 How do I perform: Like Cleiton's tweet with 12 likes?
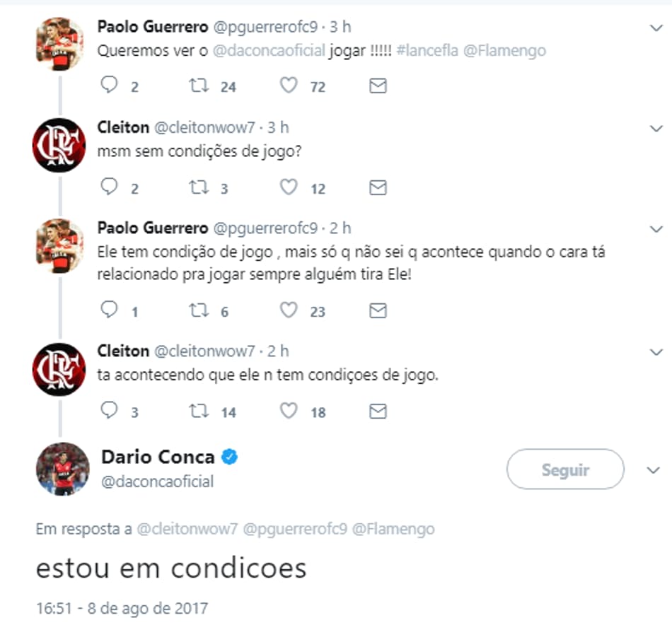coord(288,188)
